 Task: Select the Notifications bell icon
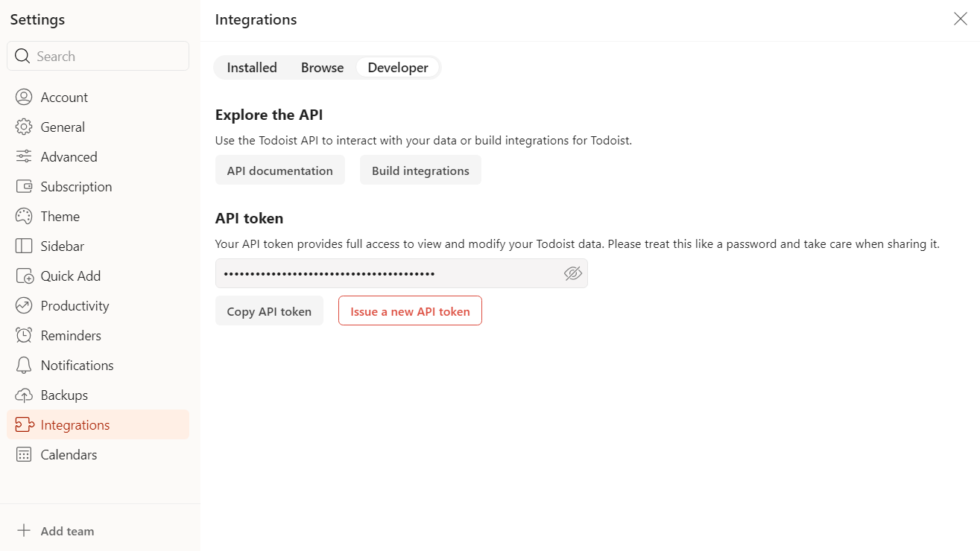click(x=22, y=365)
